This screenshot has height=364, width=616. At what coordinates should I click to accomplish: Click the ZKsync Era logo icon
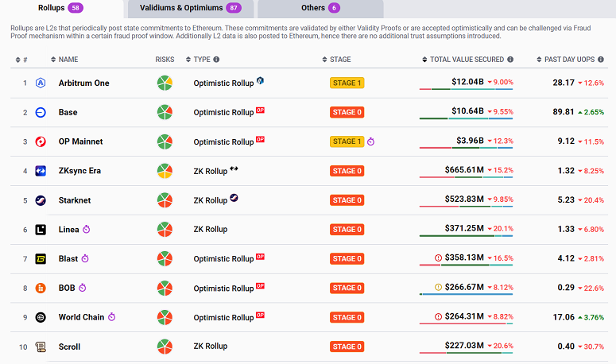pos(40,171)
